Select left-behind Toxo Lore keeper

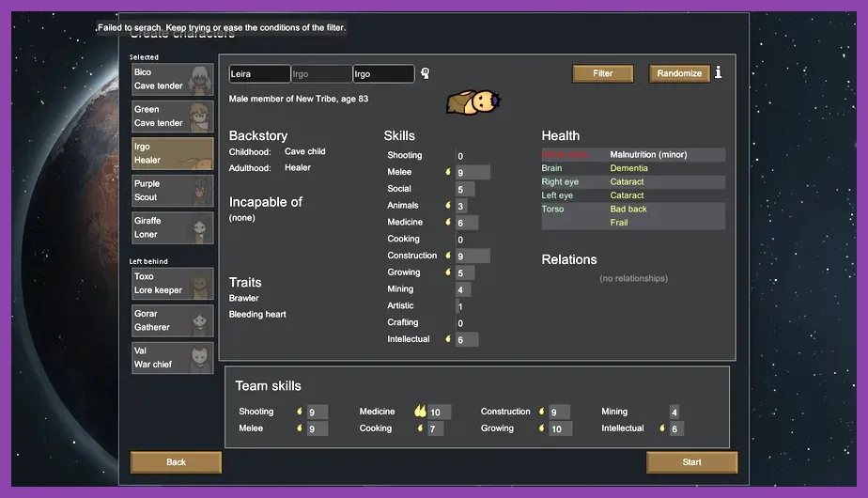[x=173, y=284]
